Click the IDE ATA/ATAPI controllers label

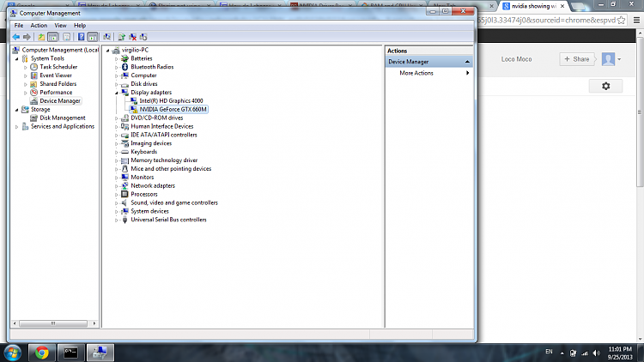(x=164, y=135)
